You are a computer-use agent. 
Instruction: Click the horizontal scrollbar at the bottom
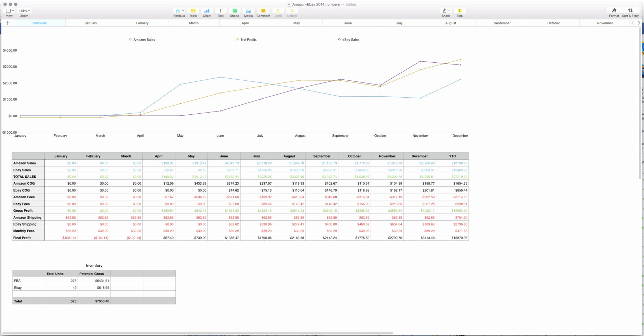198,333
